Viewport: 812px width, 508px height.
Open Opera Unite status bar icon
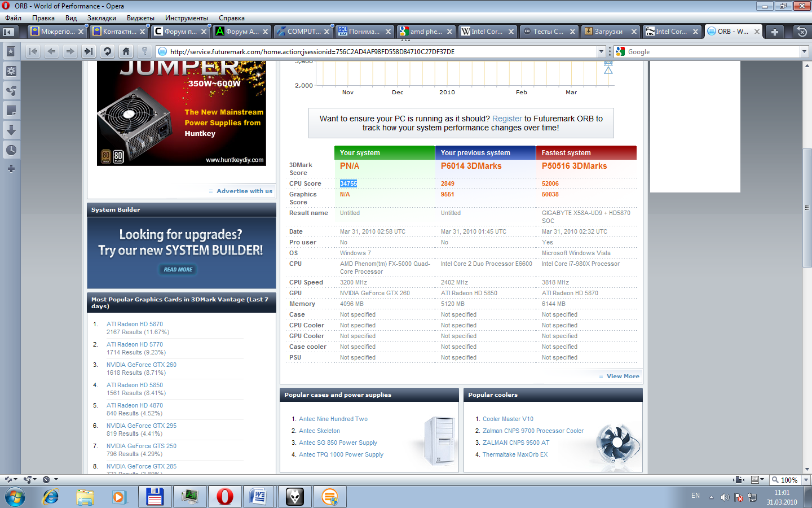pyautogui.click(x=30, y=480)
